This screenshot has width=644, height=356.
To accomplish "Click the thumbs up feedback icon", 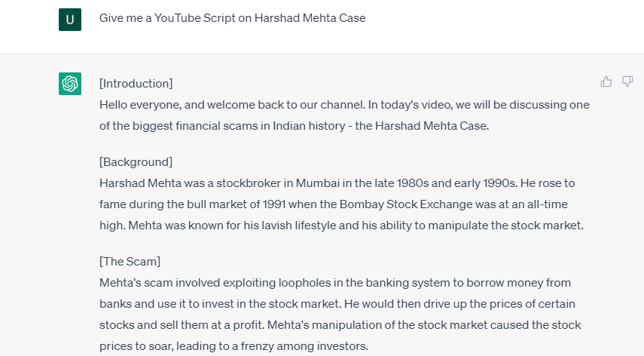I will coord(606,82).
